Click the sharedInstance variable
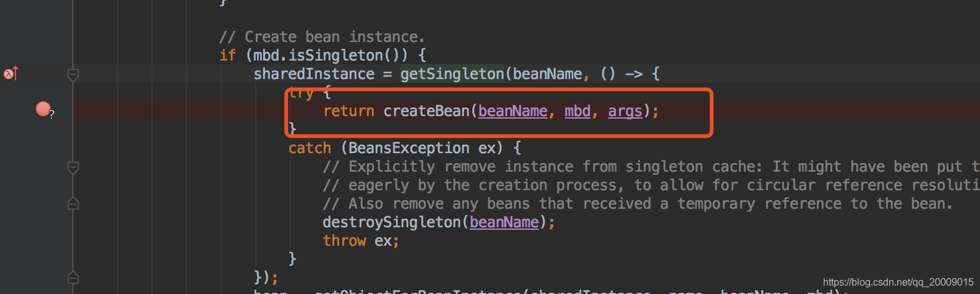980x294 pixels. (314, 74)
